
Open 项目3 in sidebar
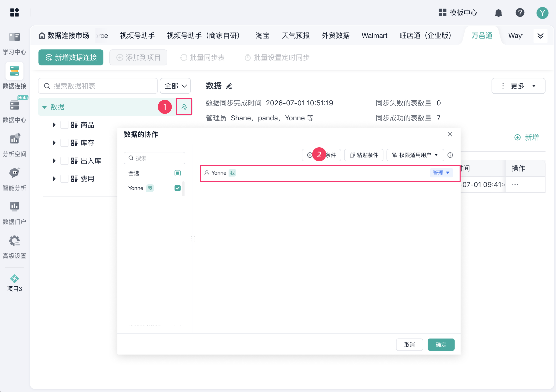click(14, 283)
